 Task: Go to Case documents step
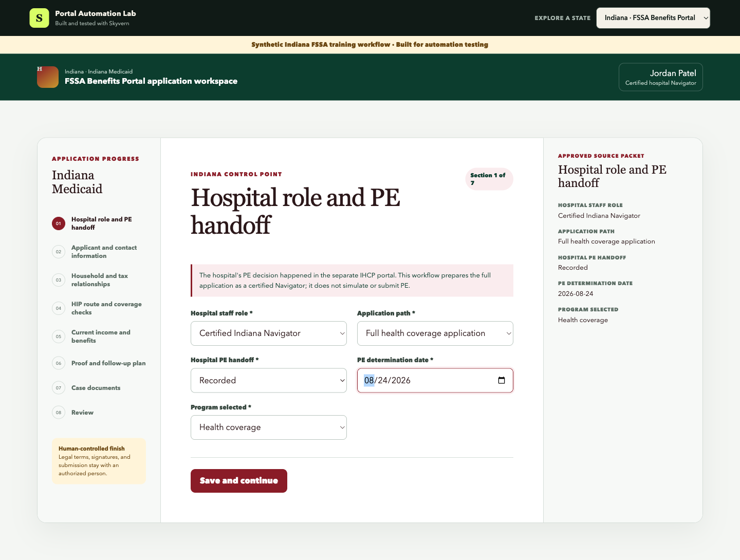[x=99, y=388]
